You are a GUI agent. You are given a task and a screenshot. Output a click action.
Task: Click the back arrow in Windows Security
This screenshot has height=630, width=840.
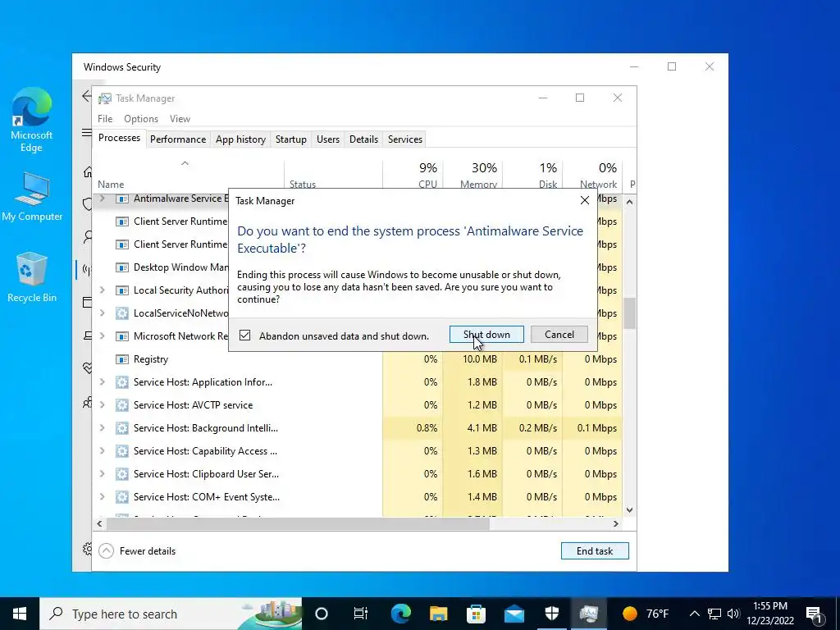coord(86,96)
